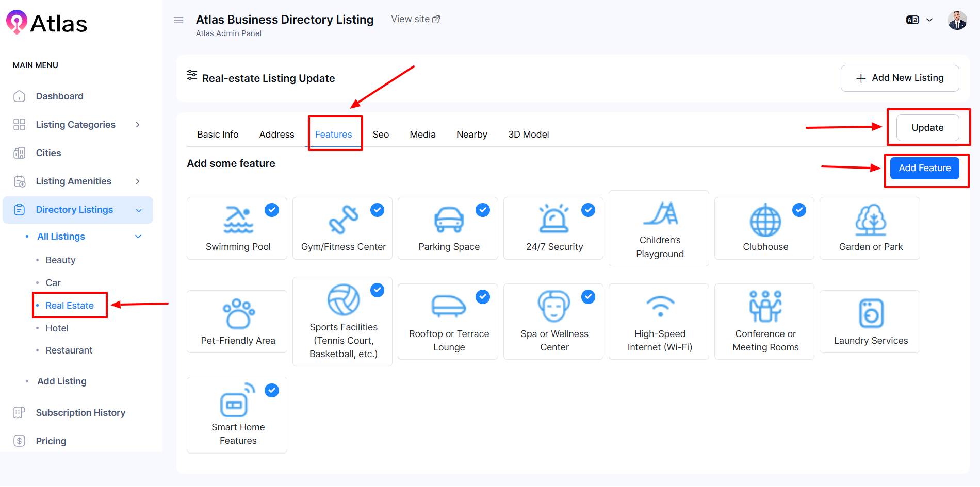Open the 3D Model tab
This screenshot has width=980, height=487.
pyautogui.click(x=528, y=135)
